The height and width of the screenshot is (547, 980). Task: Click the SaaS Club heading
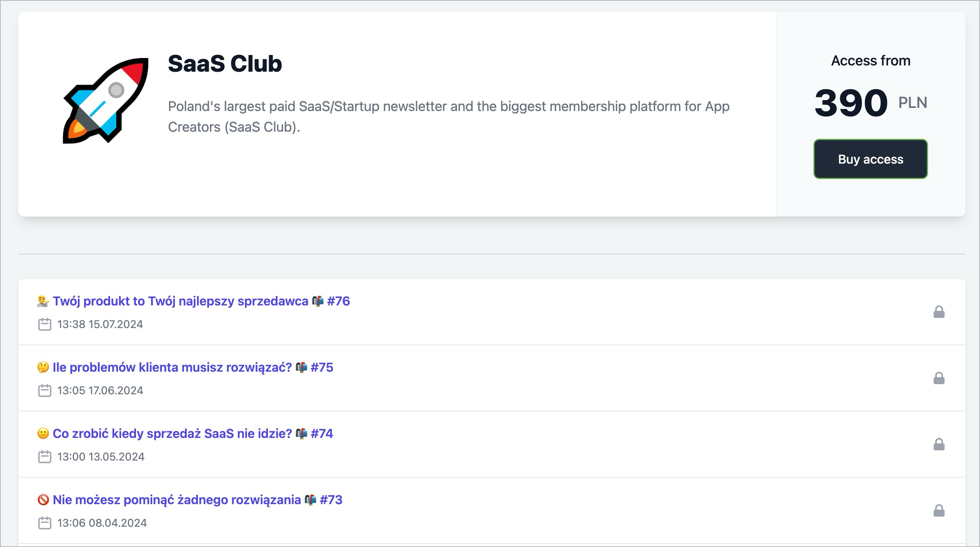coord(225,64)
